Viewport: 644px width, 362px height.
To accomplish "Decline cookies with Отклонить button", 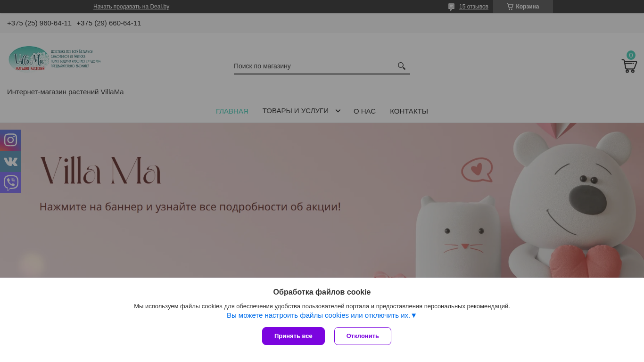I will (363, 336).
